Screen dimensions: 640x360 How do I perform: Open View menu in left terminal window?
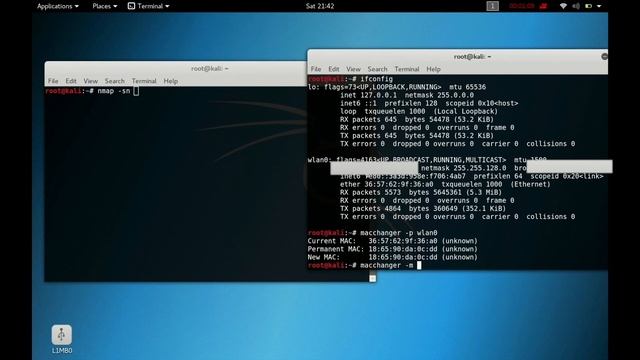(91, 81)
